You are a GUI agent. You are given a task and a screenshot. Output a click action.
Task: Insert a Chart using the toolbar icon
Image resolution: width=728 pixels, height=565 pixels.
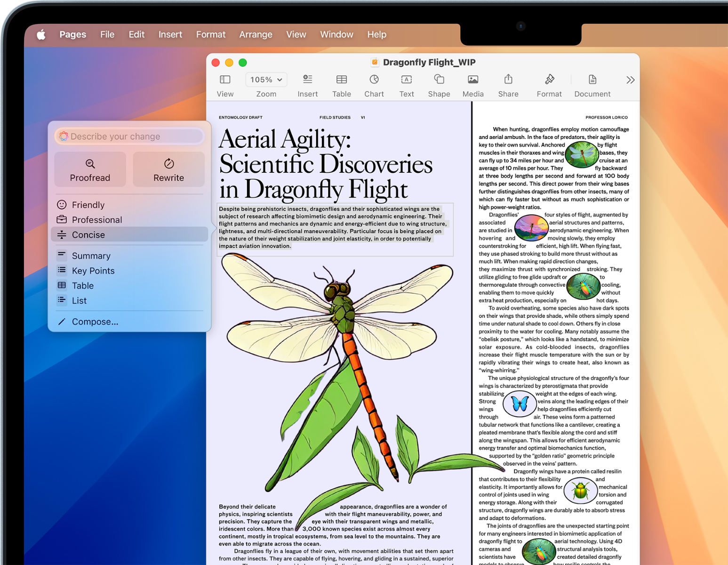click(x=374, y=80)
